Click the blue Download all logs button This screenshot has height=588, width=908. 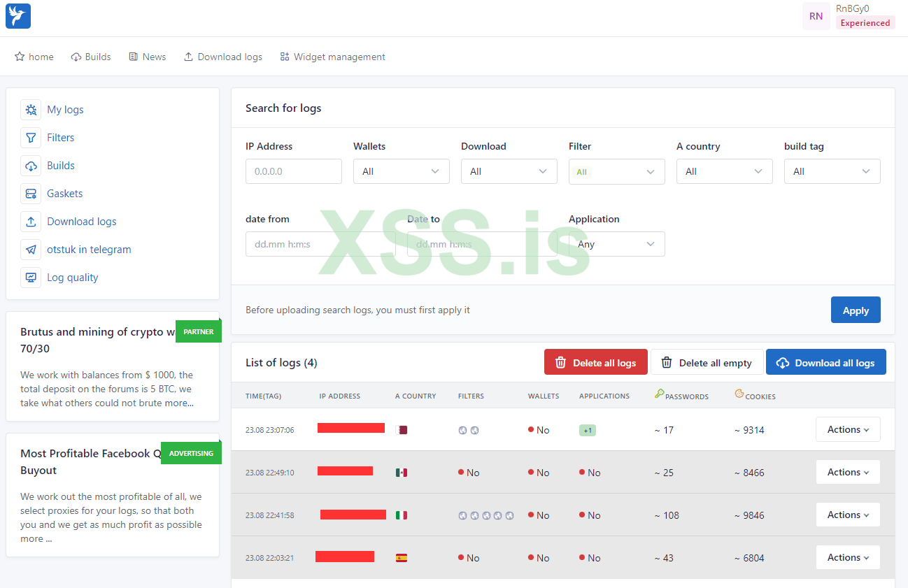(x=826, y=362)
